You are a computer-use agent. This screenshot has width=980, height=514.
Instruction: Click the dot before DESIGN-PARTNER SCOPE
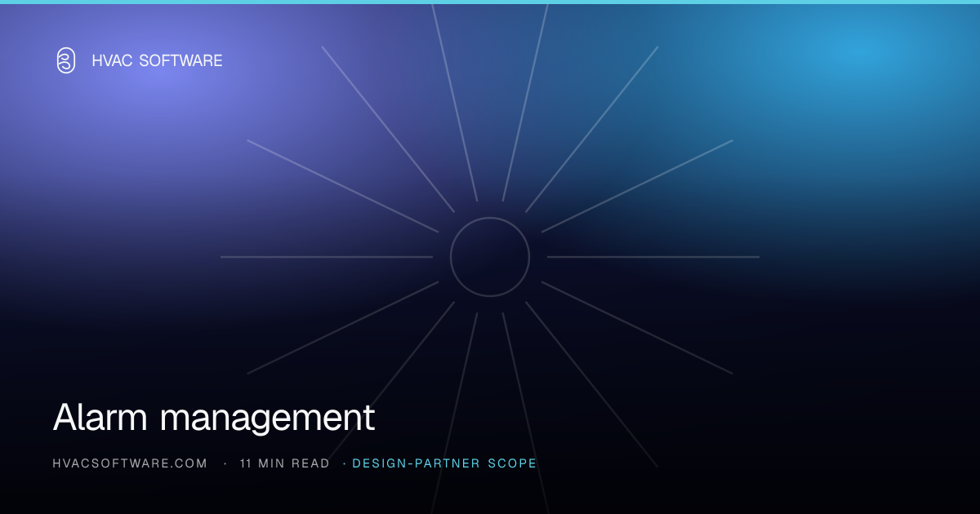345,463
